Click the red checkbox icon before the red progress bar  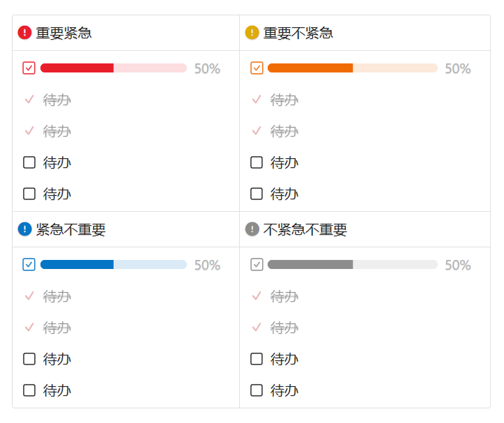pyautogui.click(x=29, y=68)
